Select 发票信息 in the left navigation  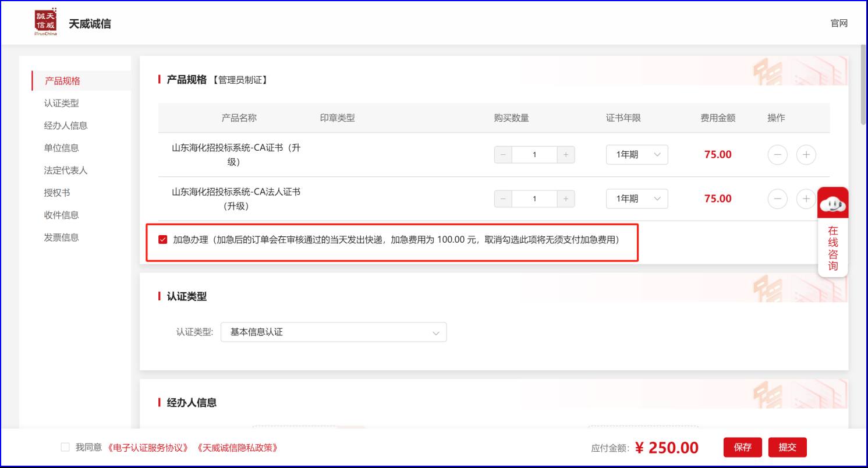point(62,237)
